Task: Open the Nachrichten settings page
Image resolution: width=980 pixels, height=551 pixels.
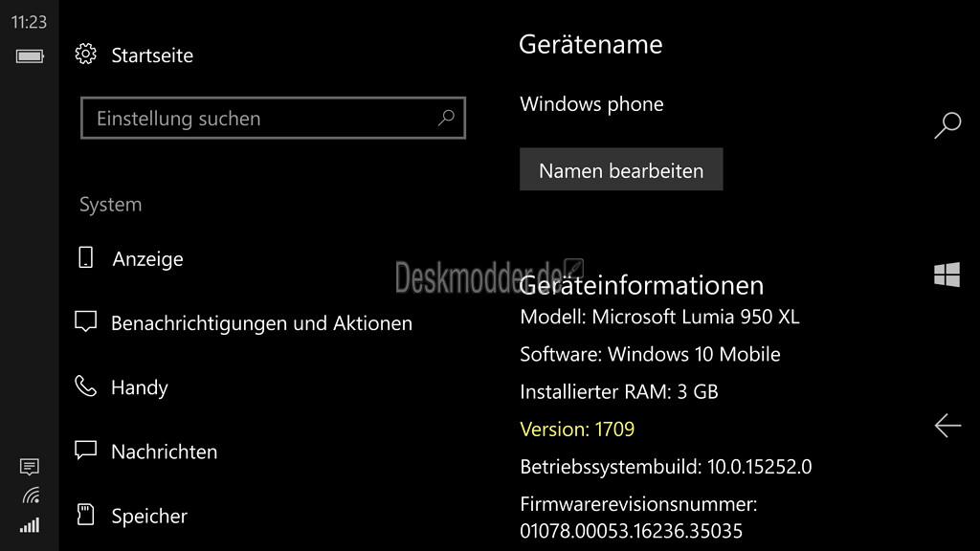Action: point(164,452)
